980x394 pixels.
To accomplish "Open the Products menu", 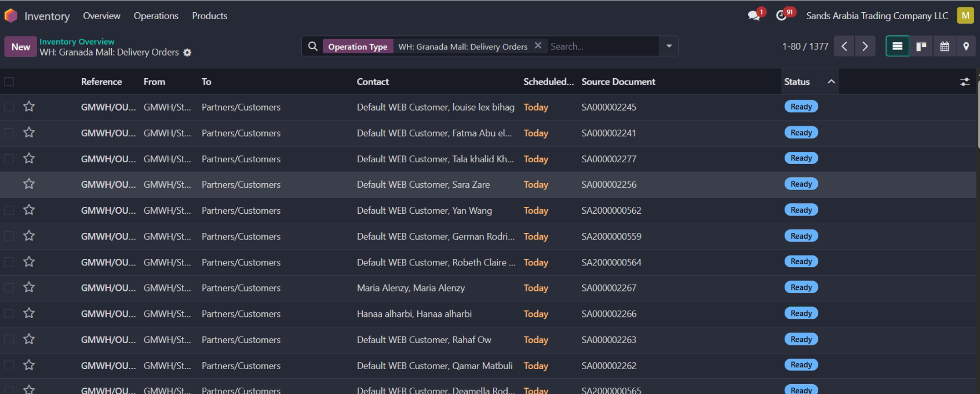I will (209, 16).
